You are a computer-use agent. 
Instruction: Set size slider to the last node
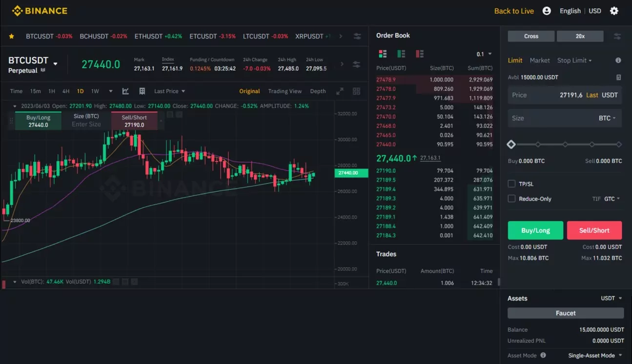(x=619, y=144)
